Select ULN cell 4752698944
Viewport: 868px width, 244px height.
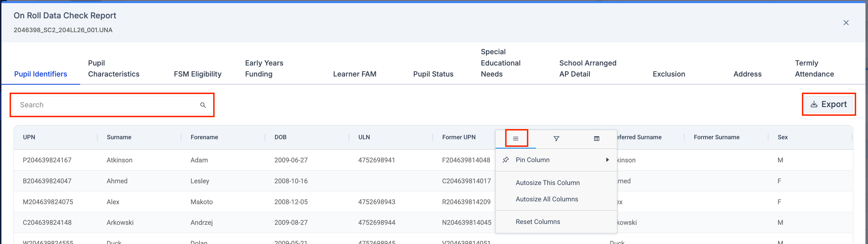376,223
